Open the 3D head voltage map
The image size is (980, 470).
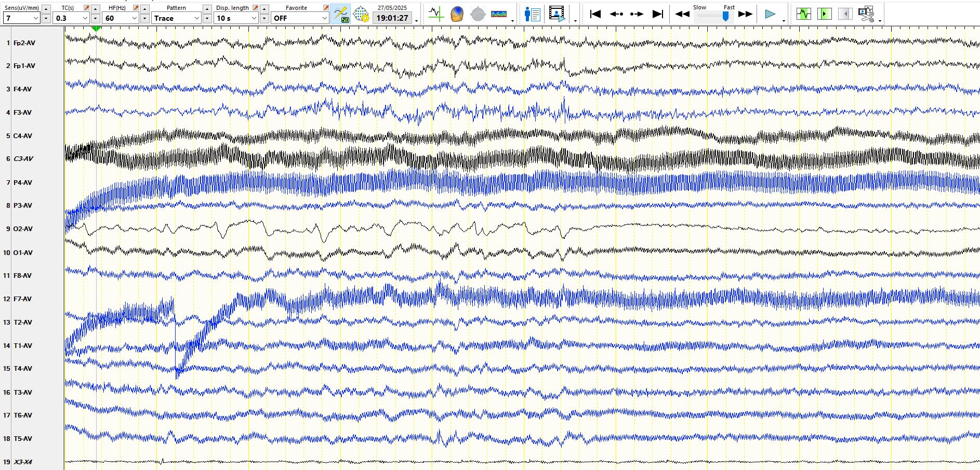coord(457,14)
